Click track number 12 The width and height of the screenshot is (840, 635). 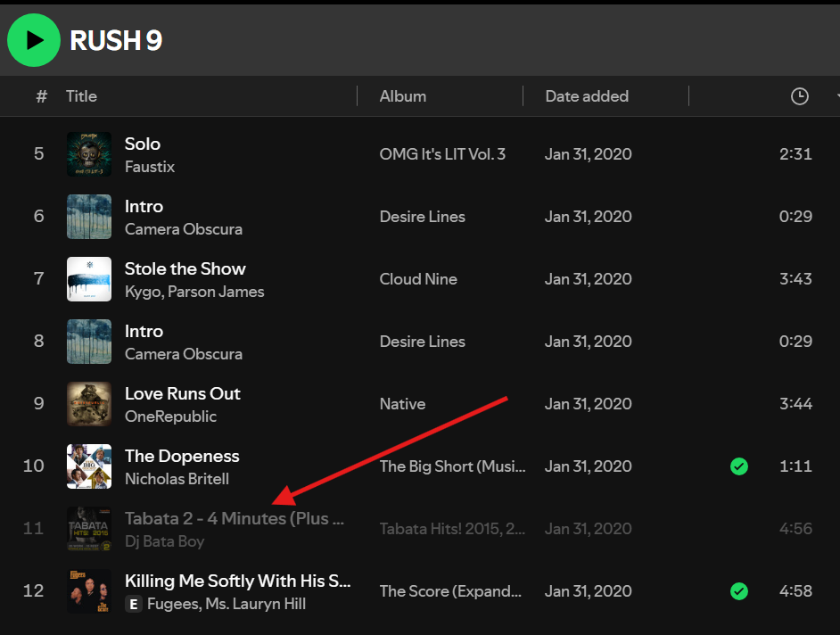(33, 590)
